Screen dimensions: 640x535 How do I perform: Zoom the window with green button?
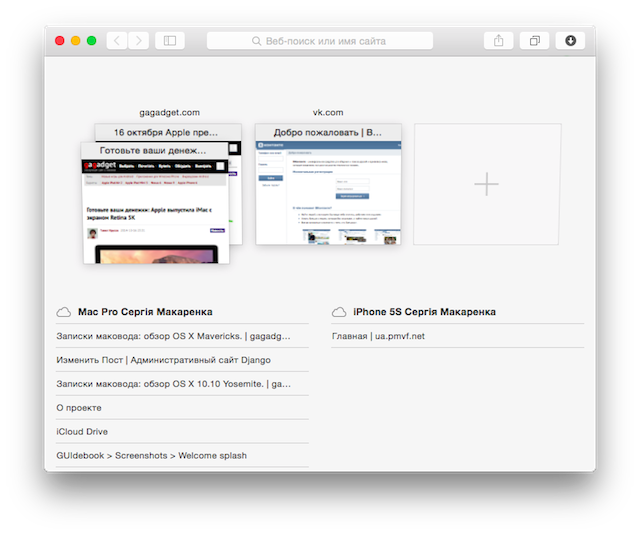(91, 41)
